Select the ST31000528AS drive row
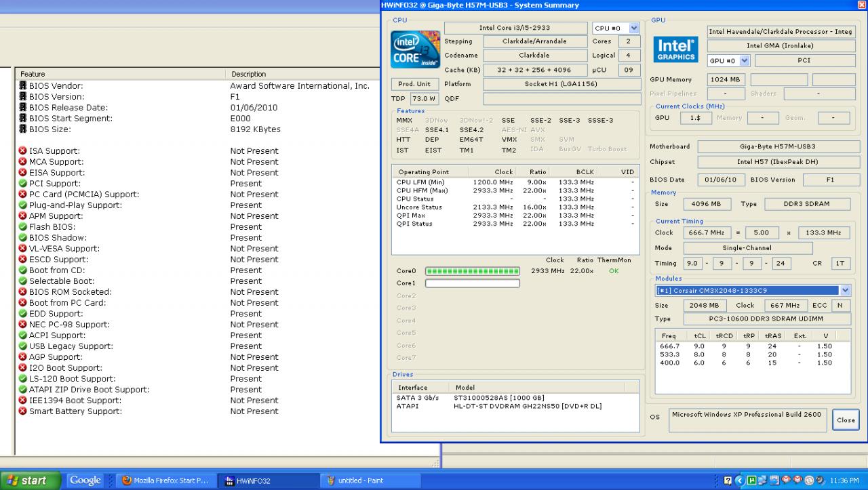Screen dimensions: 868x490 click(515, 397)
